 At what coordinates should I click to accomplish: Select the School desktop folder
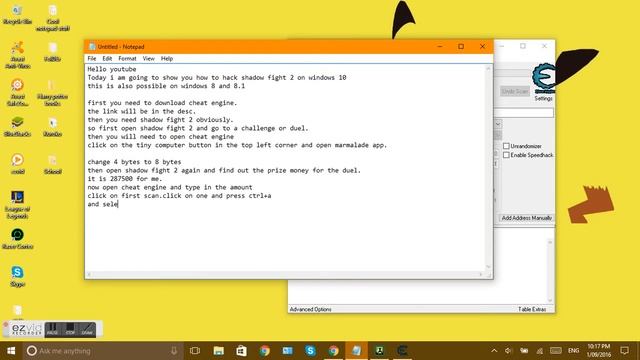52,164
